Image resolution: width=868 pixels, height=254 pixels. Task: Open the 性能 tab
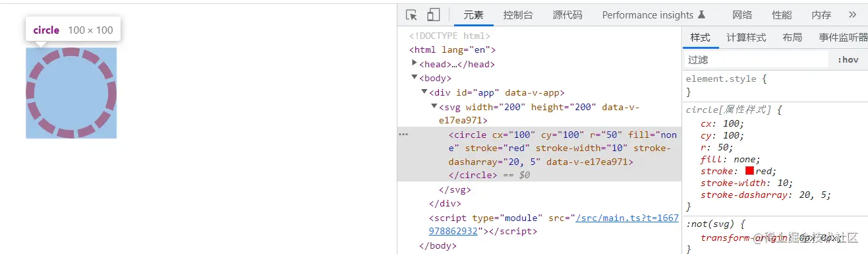click(782, 15)
